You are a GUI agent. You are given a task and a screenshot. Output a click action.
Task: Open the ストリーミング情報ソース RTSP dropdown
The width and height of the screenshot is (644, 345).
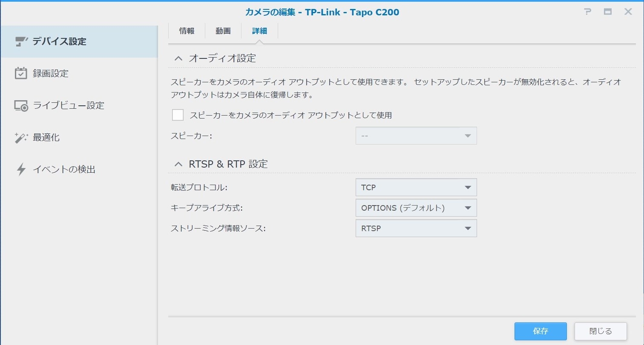click(x=416, y=228)
